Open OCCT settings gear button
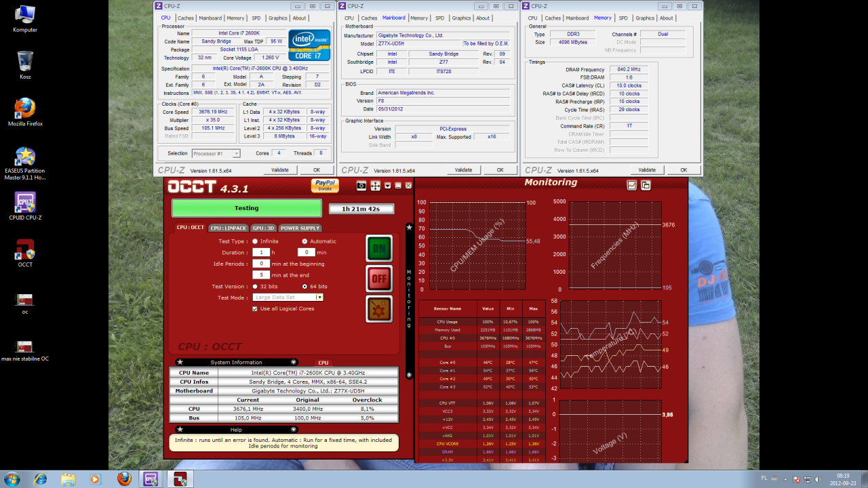This screenshot has height=488, width=868. coord(379,308)
